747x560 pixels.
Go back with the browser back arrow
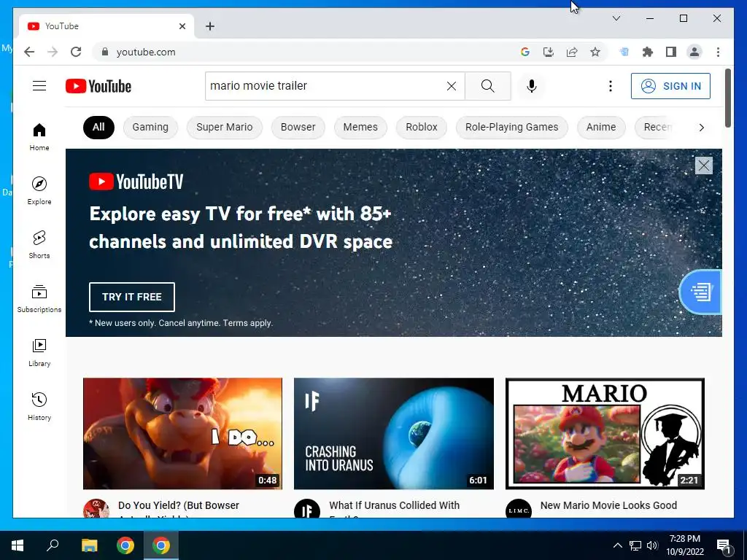click(29, 52)
